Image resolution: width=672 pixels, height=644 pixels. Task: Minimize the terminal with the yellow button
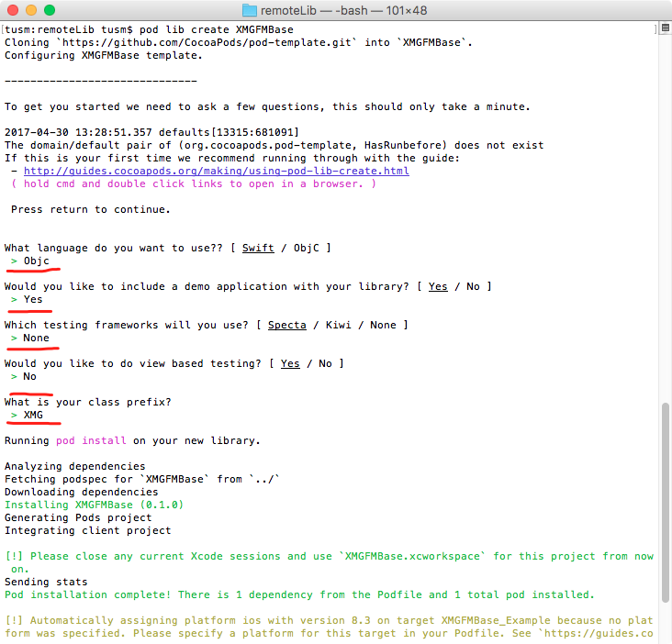click(31, 10)
